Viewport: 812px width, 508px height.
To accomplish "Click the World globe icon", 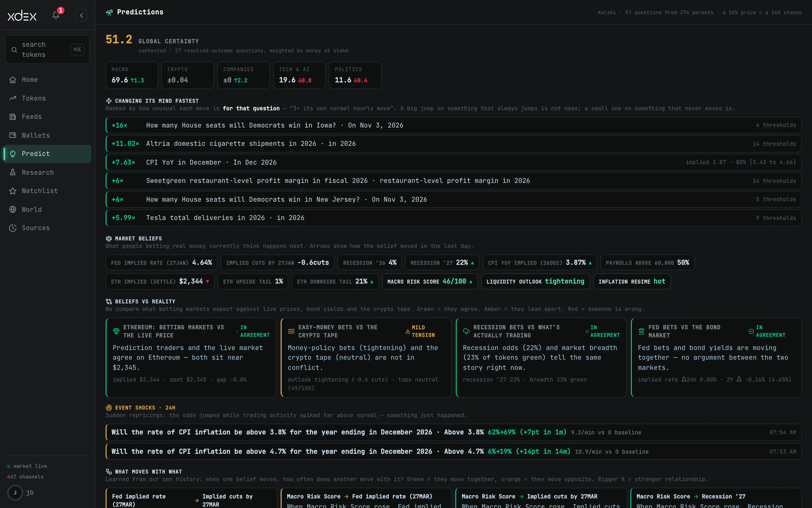I will pos(13,209).
